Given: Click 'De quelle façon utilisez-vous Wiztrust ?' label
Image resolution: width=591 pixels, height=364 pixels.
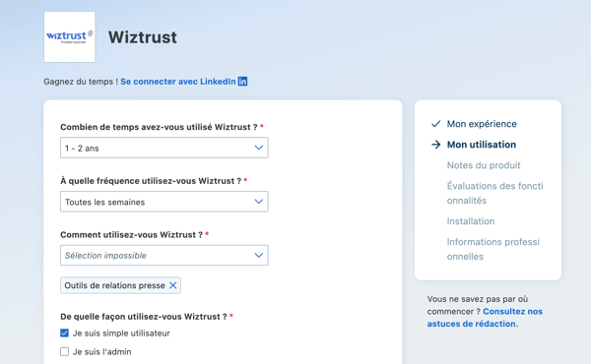Looking at the screenshot, I should point(144,317).
